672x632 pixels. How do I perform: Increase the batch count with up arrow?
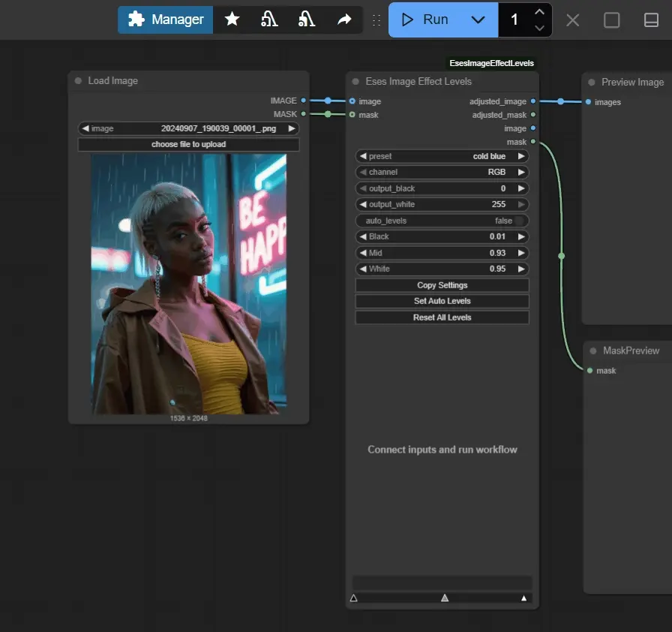coord(539,13)
